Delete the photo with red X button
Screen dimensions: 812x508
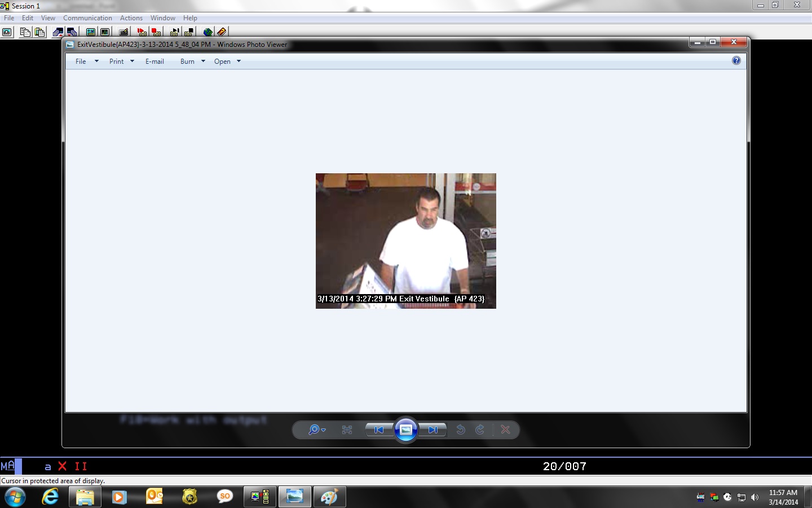coord(505,430)
